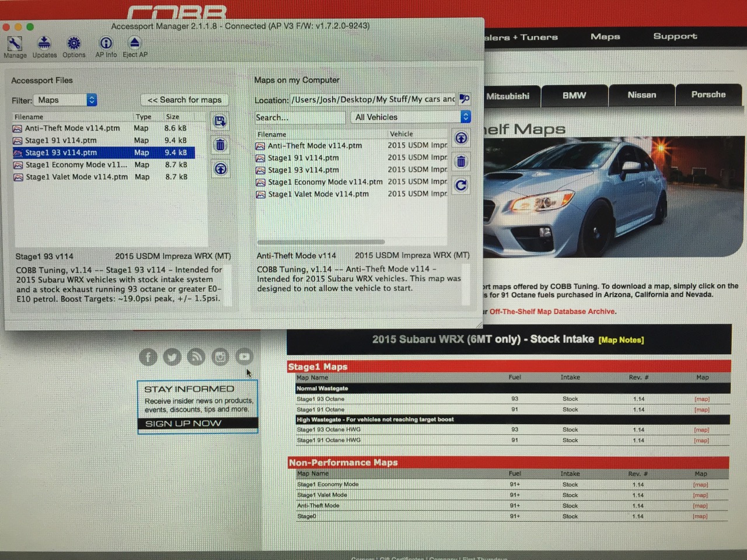Click the horizontal scrollbar under computer maps list
The height and width of the screenshot is (560, 747).
[x=321, y=242]
